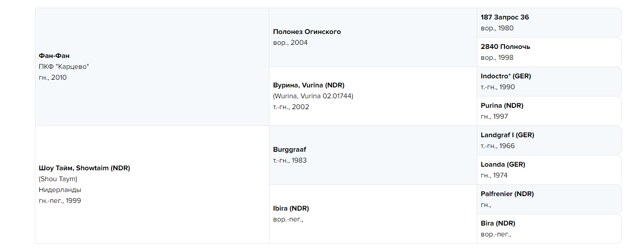Image resolution: width=644 pixels, height=250 pixels.
Task: Open Вурина, Vurina (NDR) horse page
Action: click(x=308, y=85)
